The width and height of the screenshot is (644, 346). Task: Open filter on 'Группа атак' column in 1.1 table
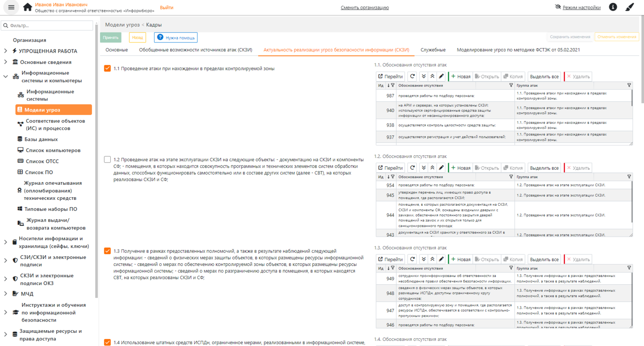(x=629, y=85)
